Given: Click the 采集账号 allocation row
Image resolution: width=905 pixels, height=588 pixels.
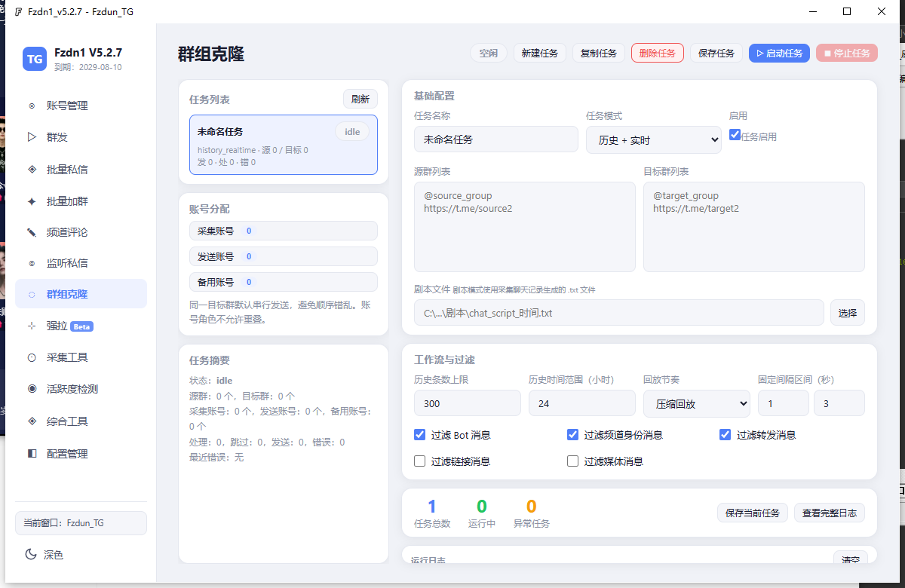Looking at the screenshot, I should pos(284,231).
